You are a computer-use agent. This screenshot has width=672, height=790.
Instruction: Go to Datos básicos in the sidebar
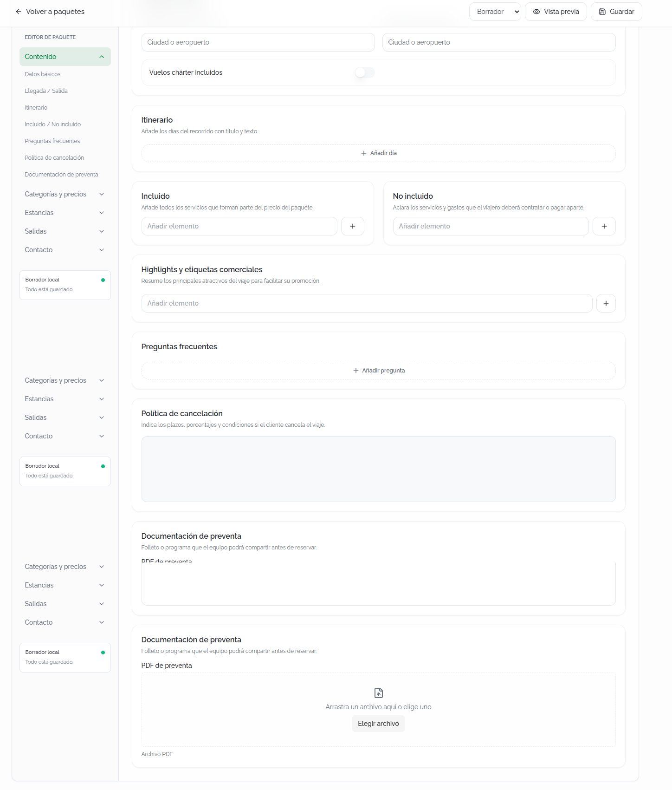[x=43, y=74]
